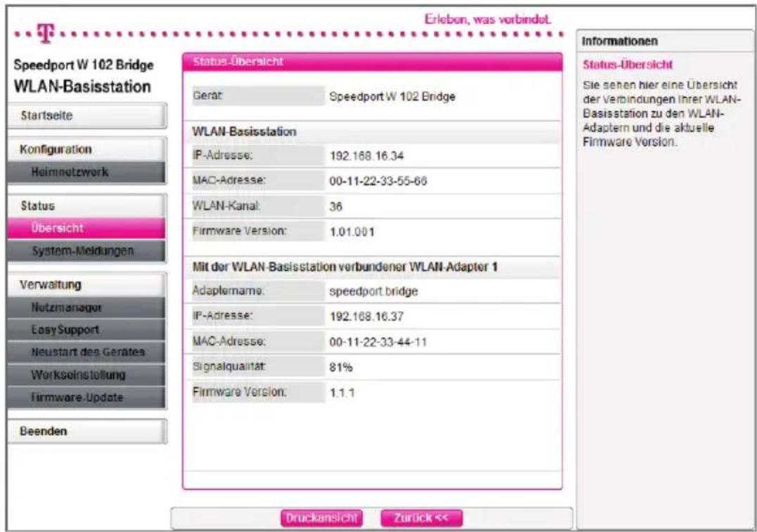Click the Telekom T logo
The width and height of the screenshot is (757, 532).
46,34
